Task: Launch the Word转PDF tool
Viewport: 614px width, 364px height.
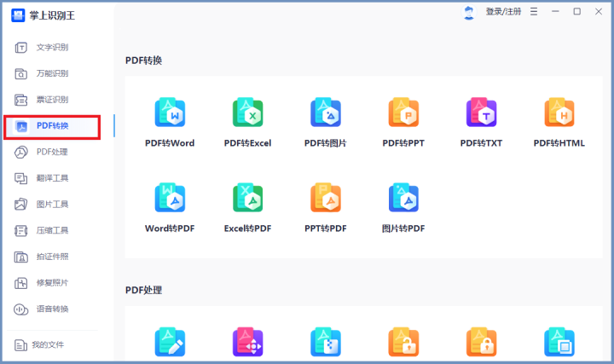Action: 170,207
